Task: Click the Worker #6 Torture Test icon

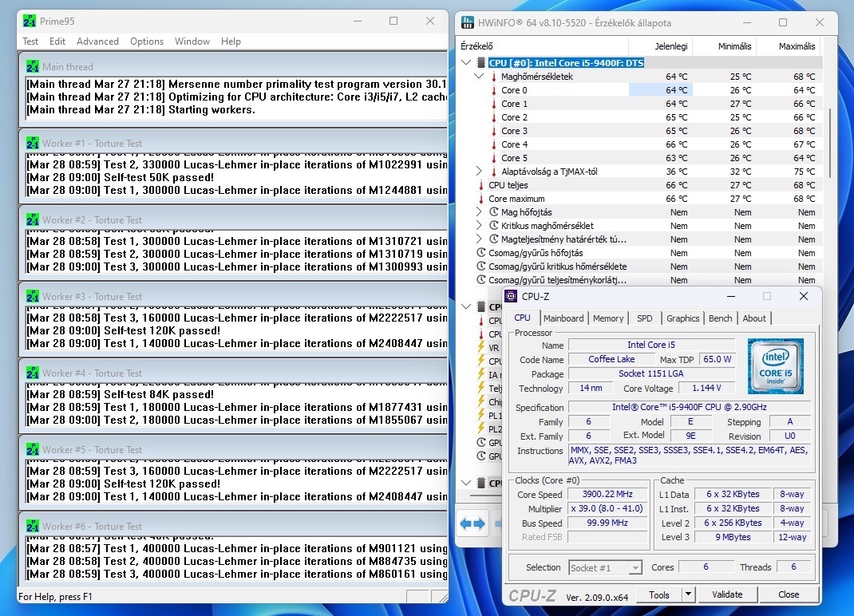Action: point(32,526)
